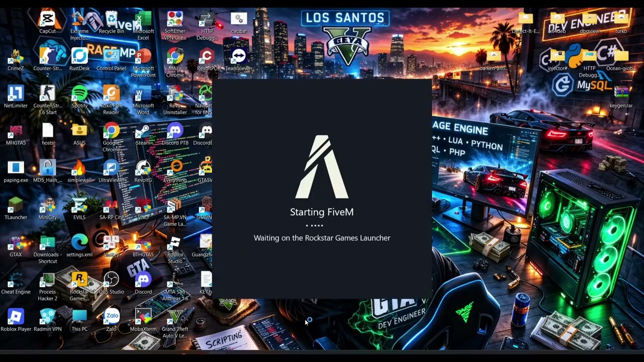This screenshot has height=362, width=644.
Task: Open the turko folder
Action: (x=621, y=20)
